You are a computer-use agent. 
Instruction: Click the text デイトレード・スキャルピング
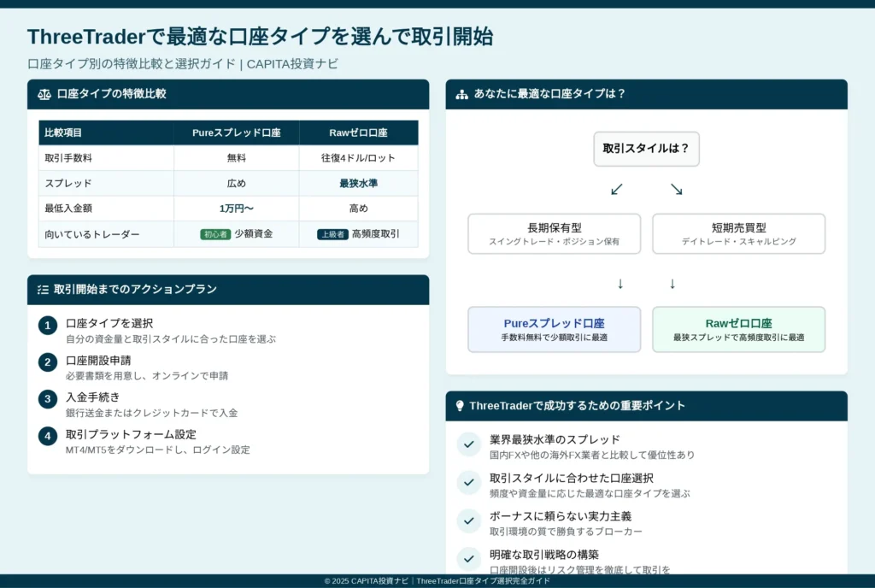click(x=739, y=242)
